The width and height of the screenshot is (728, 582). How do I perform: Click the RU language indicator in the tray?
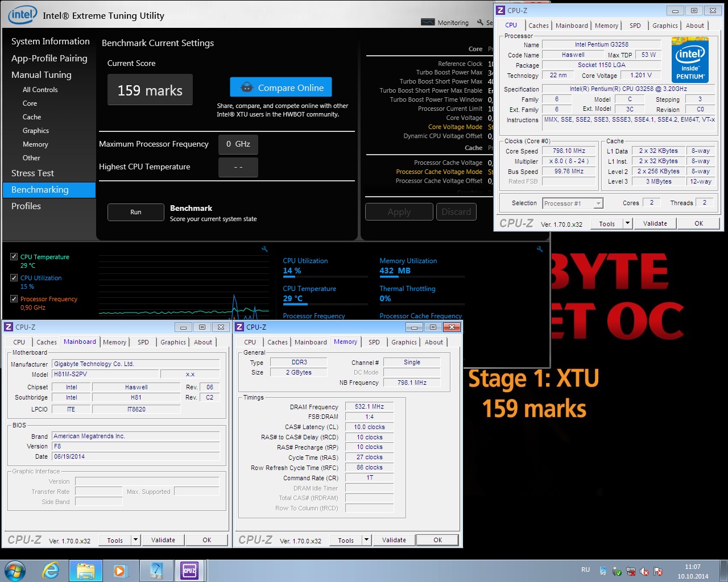[586, 569]
